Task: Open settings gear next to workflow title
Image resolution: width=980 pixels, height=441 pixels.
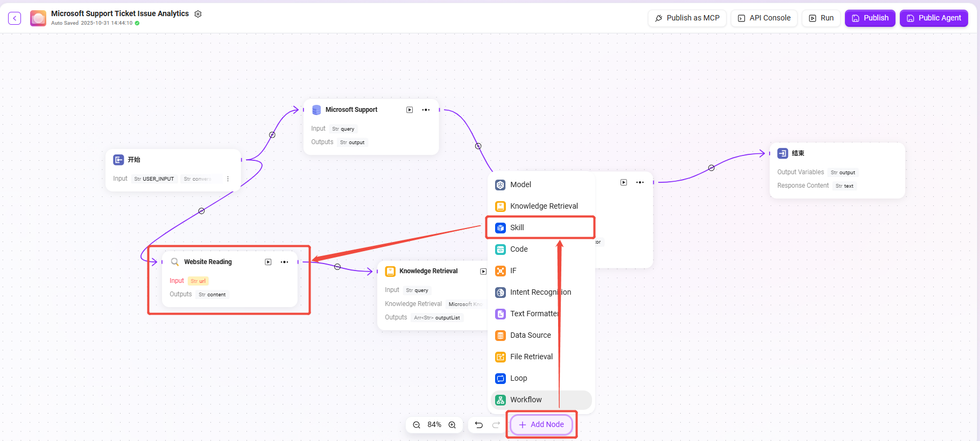Action: [x=198, y=14]
